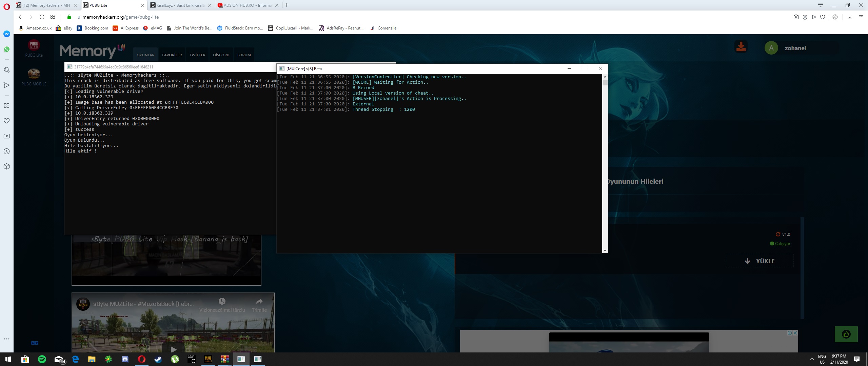
Task: Take snapshot with camera icon
Action: [x=796, y=17]
